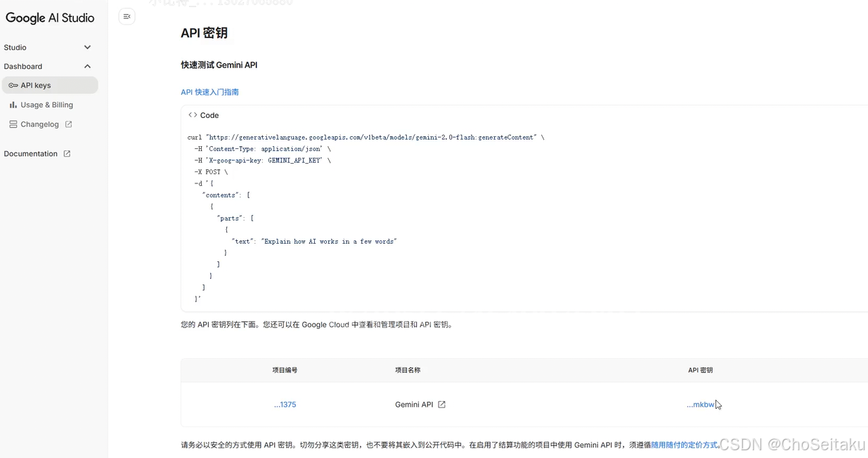
Task: Click the Code brackets icon
Action: pos(193,115)
